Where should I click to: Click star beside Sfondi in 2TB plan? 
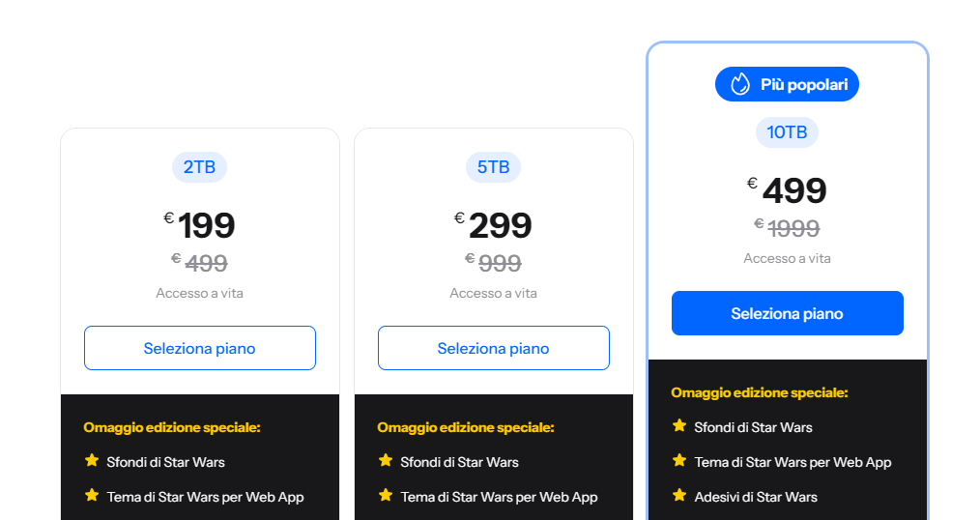click(x=92, y=461)
